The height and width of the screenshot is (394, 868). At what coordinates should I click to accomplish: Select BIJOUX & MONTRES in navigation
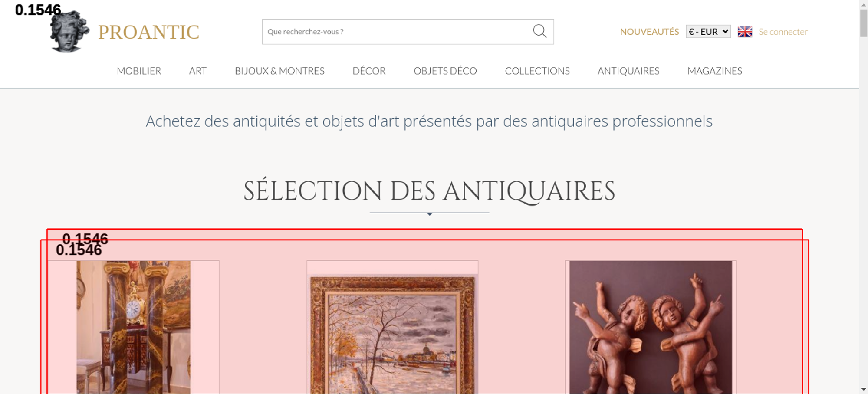(279, 71)
